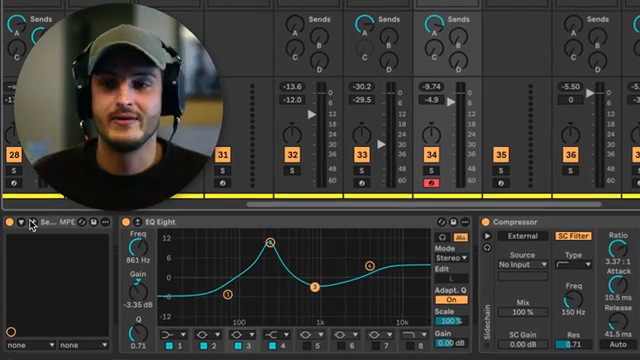The height and width of the screenshot is (360, 640).
Task: Arm track 35 for recording
Action: click(x=501, y=183)
